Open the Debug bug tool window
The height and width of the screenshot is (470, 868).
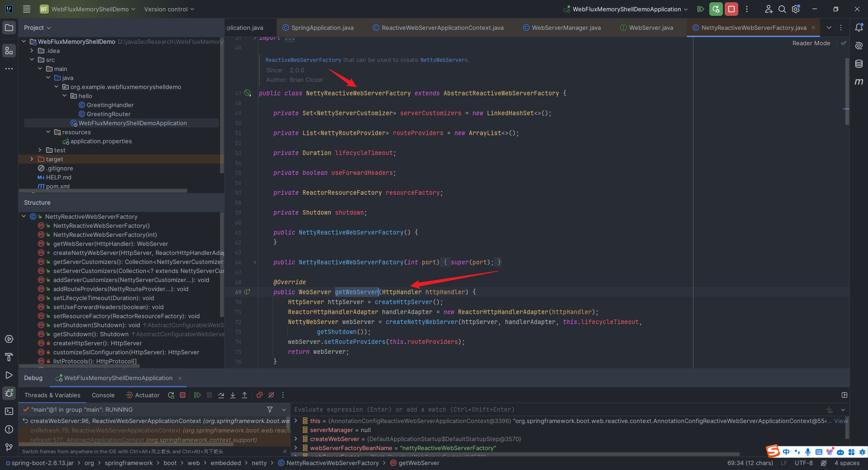tap(9, 393)
